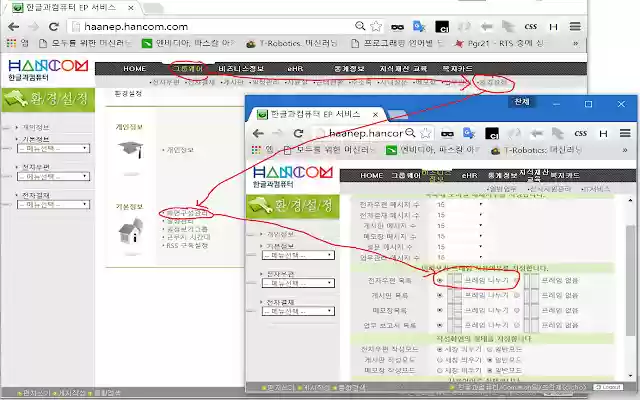Image resolution: width=640 pixels, height=400 pixels.
Task: Select 프레임 나누기 radio for 게시판 목록
Action: [x=440, y=296]
